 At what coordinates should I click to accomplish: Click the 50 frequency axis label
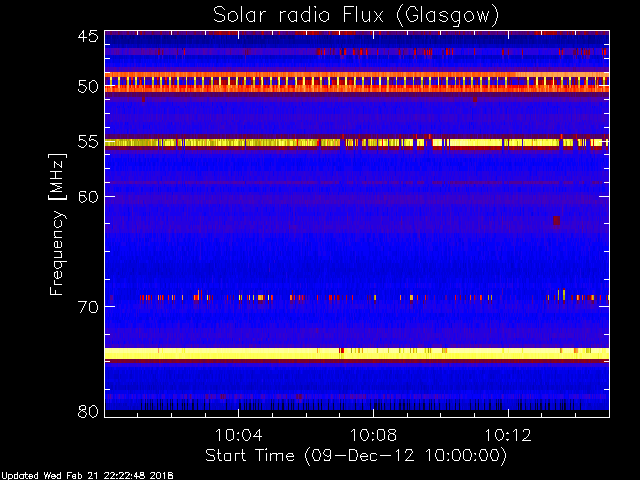tap(88, 87)
